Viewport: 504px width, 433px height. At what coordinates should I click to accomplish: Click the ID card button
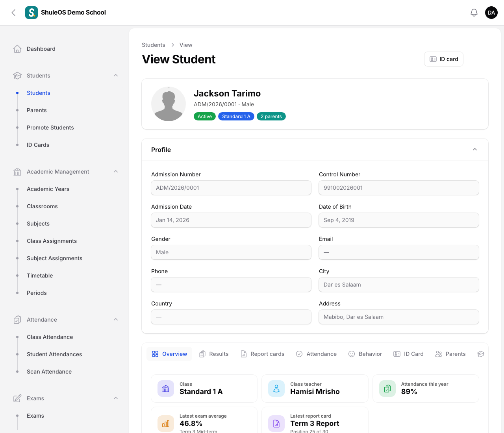(x=444, y=59)
